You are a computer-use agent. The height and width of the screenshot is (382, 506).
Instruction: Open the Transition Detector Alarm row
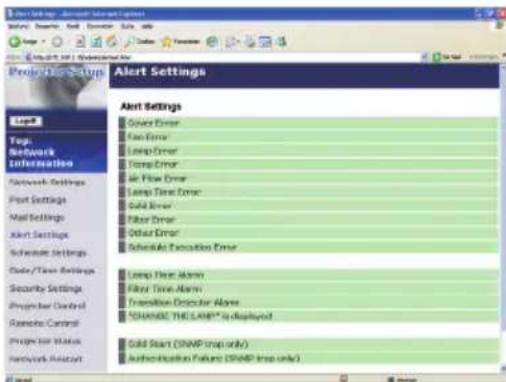(309, 303)
